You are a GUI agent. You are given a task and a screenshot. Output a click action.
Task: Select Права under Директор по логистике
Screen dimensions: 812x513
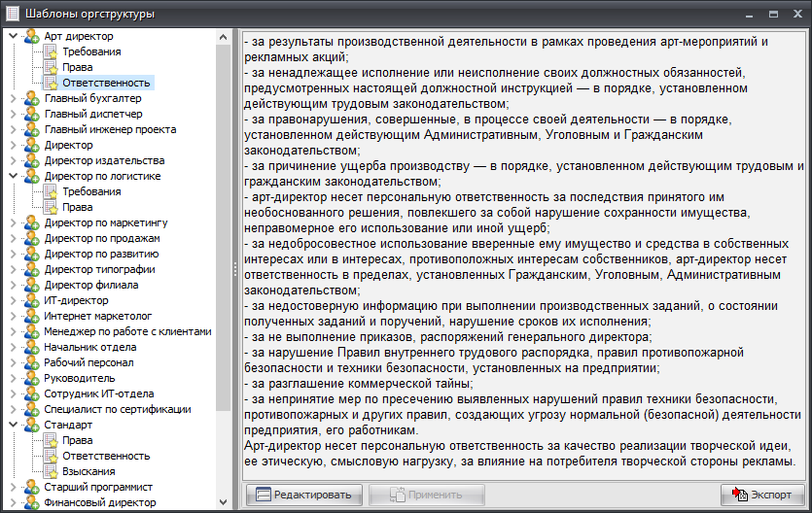(x=78, y=207)
